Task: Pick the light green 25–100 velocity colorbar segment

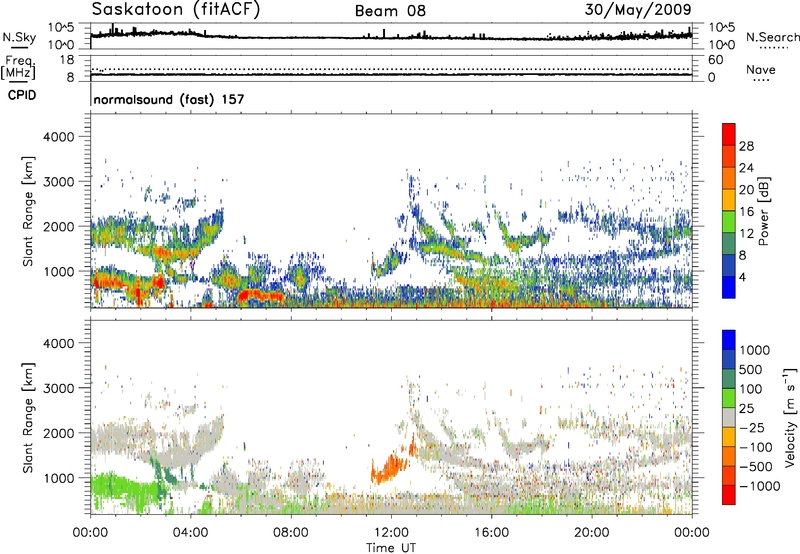Action: [729, 399]
